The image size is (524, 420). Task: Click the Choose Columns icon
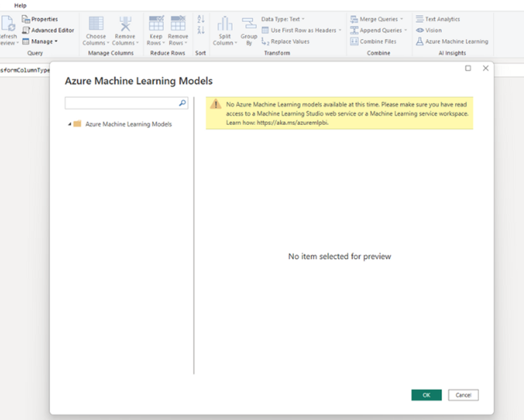click(x=96, y=24)
